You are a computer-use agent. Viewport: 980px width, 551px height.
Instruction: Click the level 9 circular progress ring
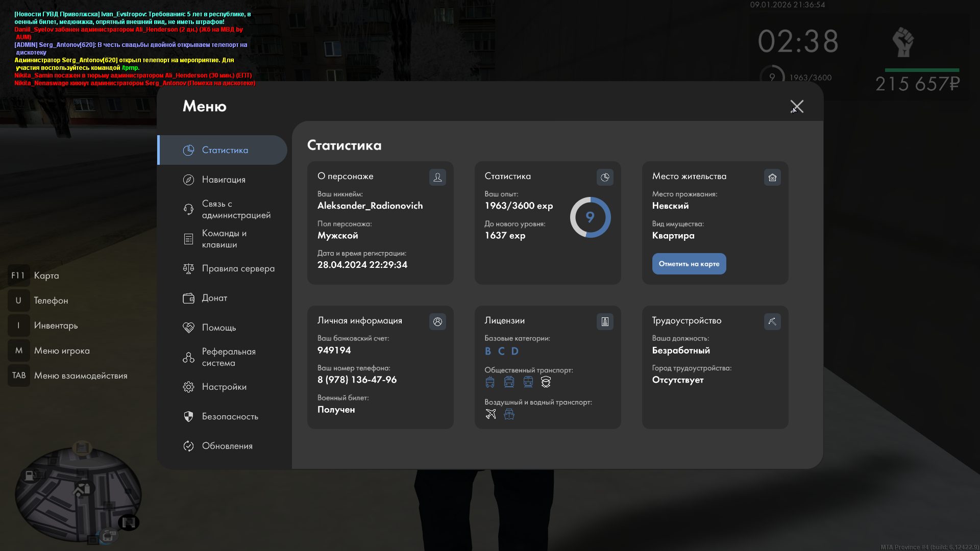point(590,217)
